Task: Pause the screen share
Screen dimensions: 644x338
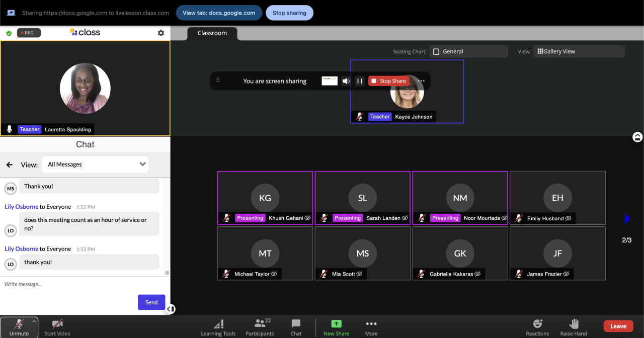Action: coord(360,81)
